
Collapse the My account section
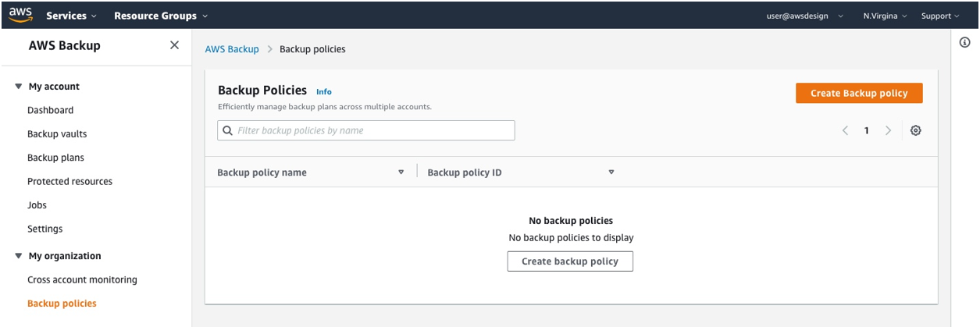pyautogui.click(x=19, y=87)
